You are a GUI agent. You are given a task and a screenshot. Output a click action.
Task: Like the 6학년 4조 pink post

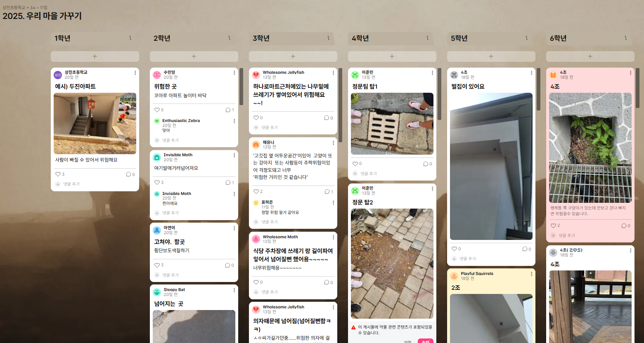[x=553, y=226]
